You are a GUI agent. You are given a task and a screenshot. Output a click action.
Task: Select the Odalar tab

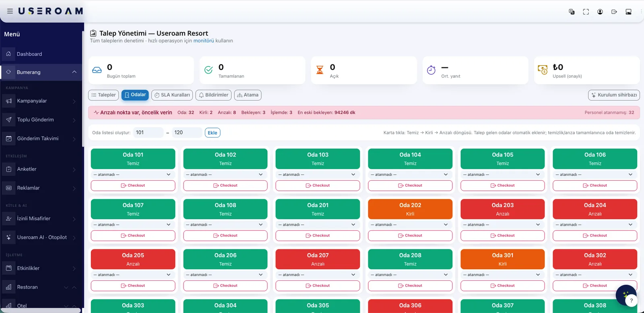135,95
